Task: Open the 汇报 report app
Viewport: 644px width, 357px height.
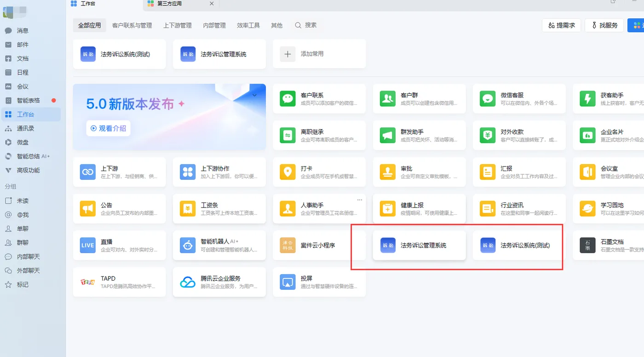Action: [x=519, y=172]
